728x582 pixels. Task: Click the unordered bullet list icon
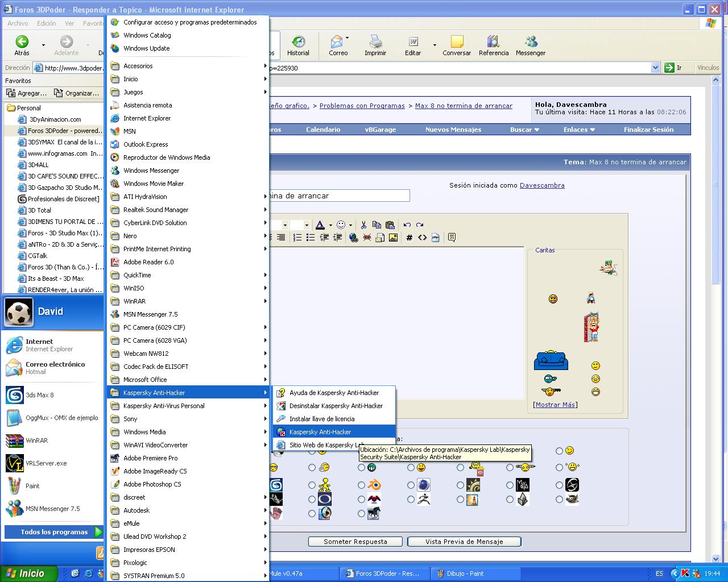[x=311, y=238]
